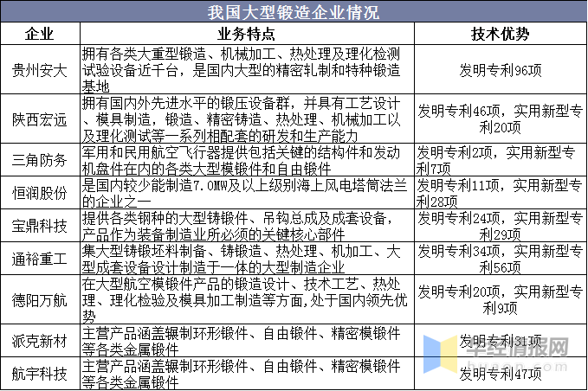Click the company name 三角防务
This screenshot has width=588, height=391.
coord(40,160)
